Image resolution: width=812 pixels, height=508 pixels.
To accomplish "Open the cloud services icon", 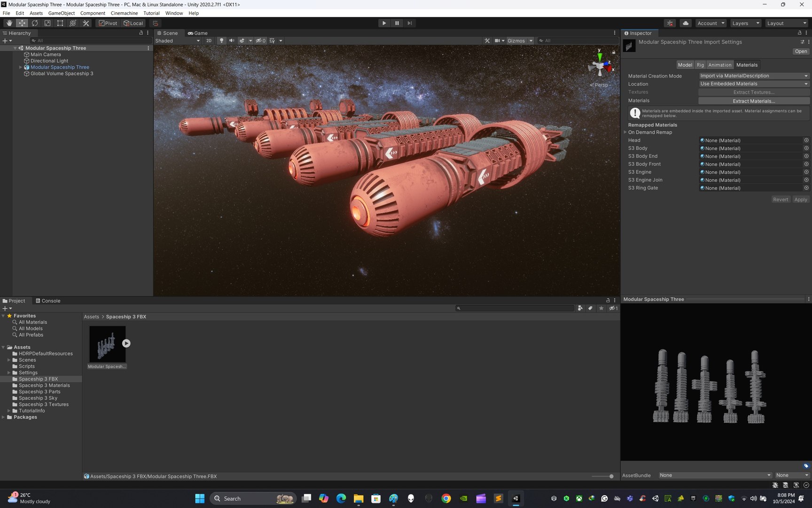I will tap(686, 23).
